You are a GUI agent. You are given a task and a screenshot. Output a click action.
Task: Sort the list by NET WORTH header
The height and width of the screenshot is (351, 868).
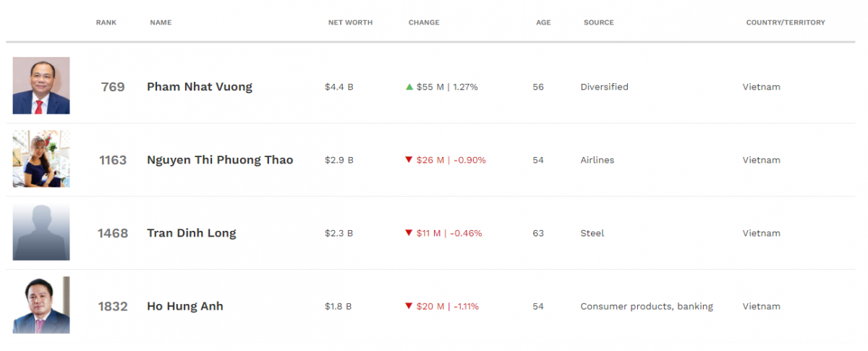tap(350, 22)
